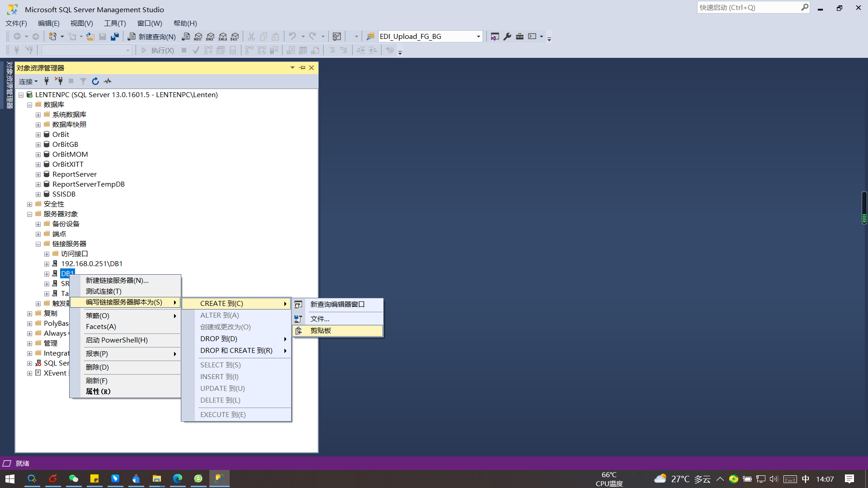Collapse the Databases folder node
868x488 pixels.
click(x=29, y=105)
